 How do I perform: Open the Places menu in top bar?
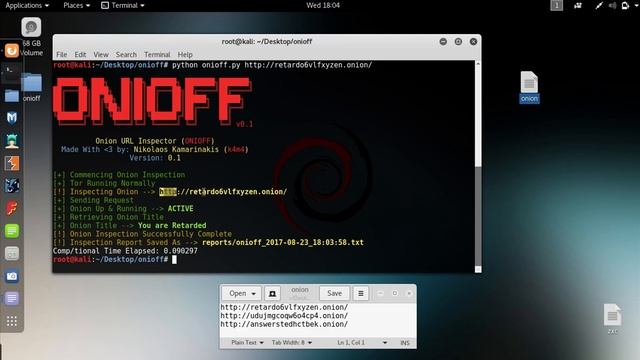(x=76, y=5)
